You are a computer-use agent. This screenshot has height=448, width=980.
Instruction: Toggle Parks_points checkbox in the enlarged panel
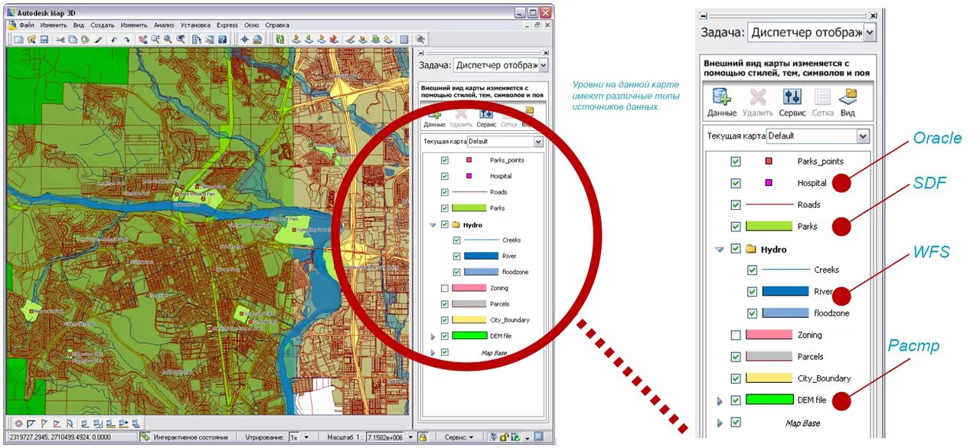(x=736, y=162)
